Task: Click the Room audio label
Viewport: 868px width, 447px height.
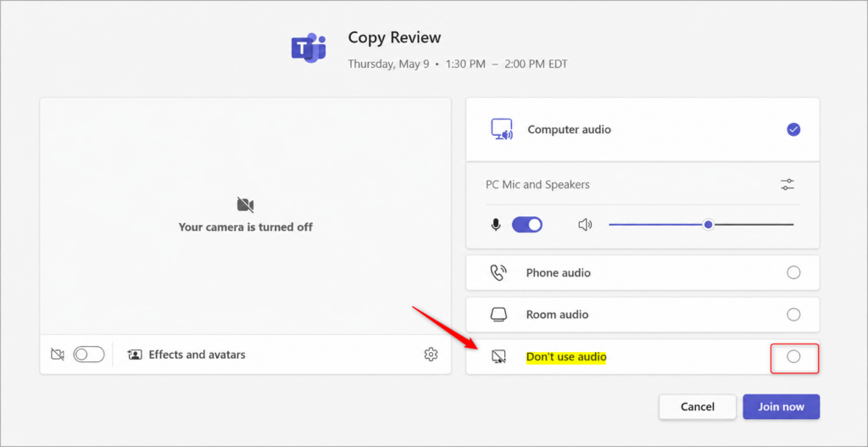Action: pyautogui.click(x=557, y=315)
